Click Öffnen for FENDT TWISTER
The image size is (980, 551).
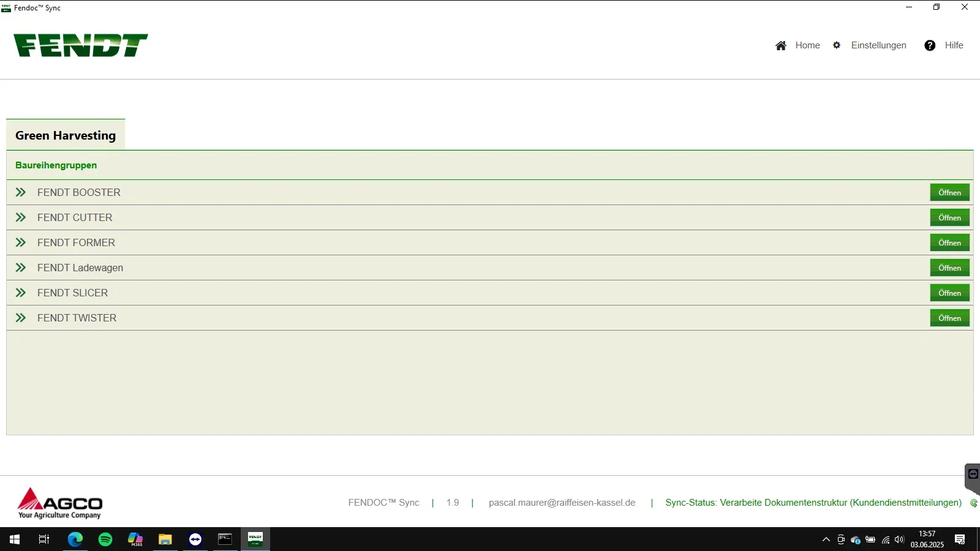click(949, 318)
